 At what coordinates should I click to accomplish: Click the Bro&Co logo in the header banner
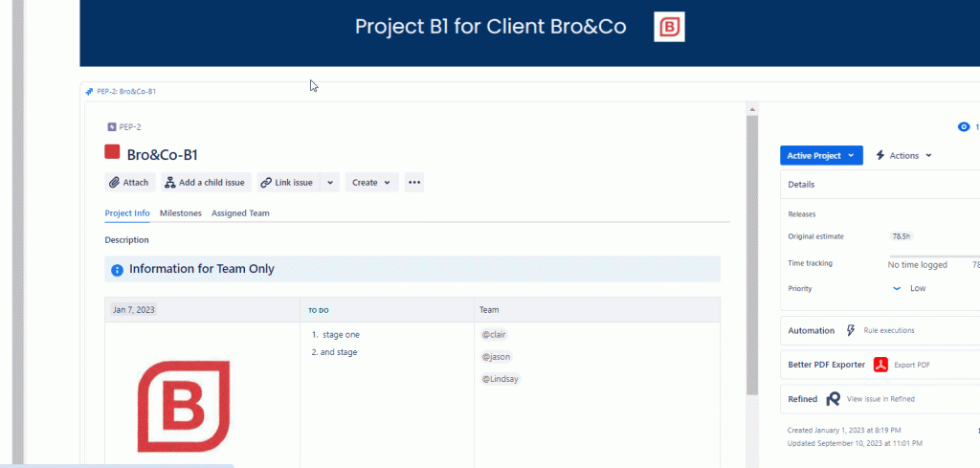tap(669, 27)
